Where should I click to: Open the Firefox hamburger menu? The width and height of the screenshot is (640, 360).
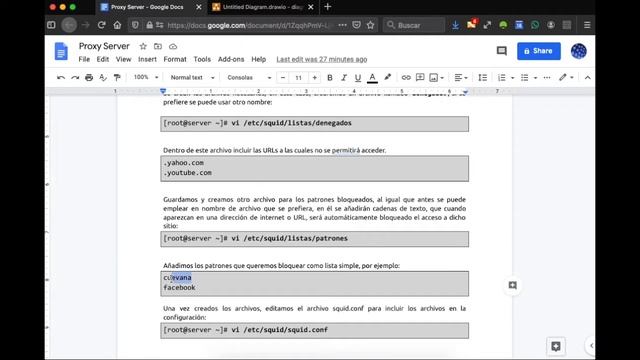tap(587, 25)
